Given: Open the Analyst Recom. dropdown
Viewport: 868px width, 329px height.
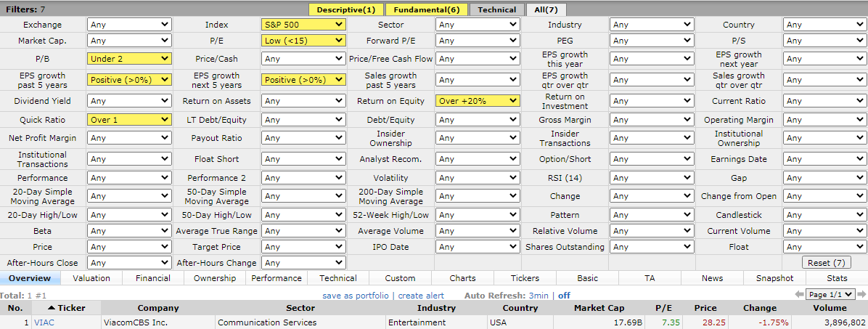Looking at the screenshot, I should (x=478, y=159).
